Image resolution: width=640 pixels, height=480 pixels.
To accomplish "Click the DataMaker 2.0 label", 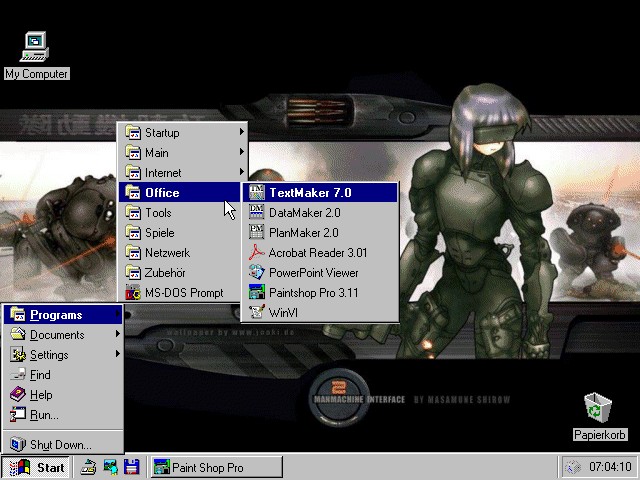I will 305,212.
